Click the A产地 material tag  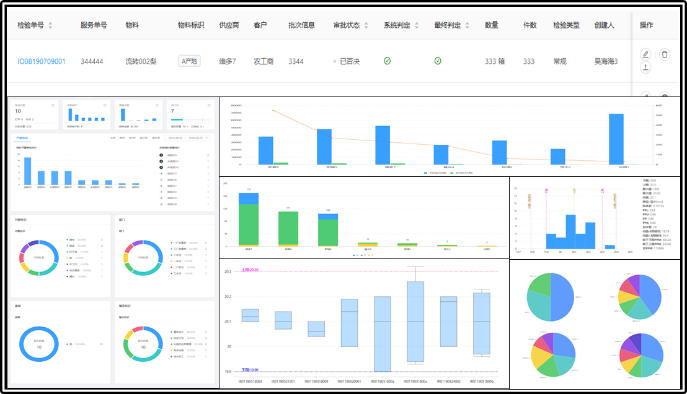189,61
